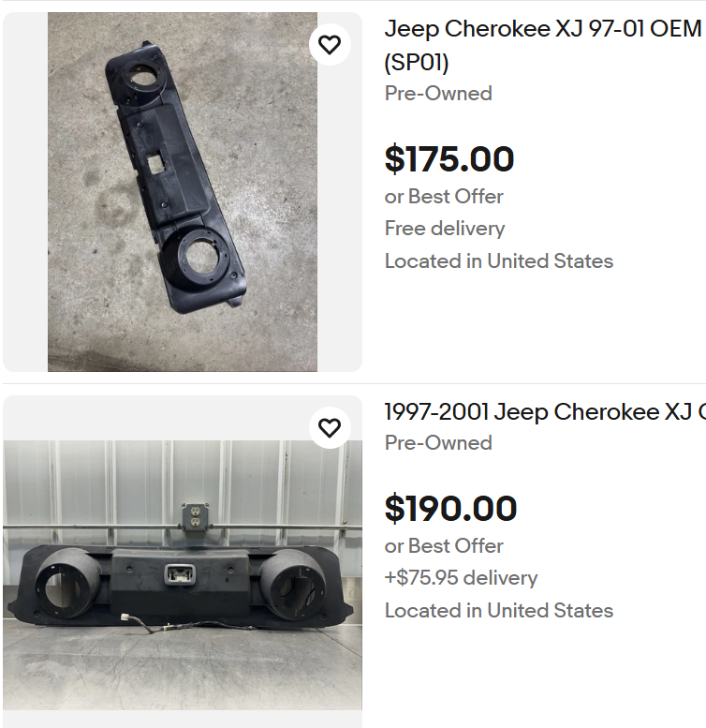This screenshot has height=728, width=706.
Task: Select "or Best Offer" under the $190.00 price
Action: (444, 546)
